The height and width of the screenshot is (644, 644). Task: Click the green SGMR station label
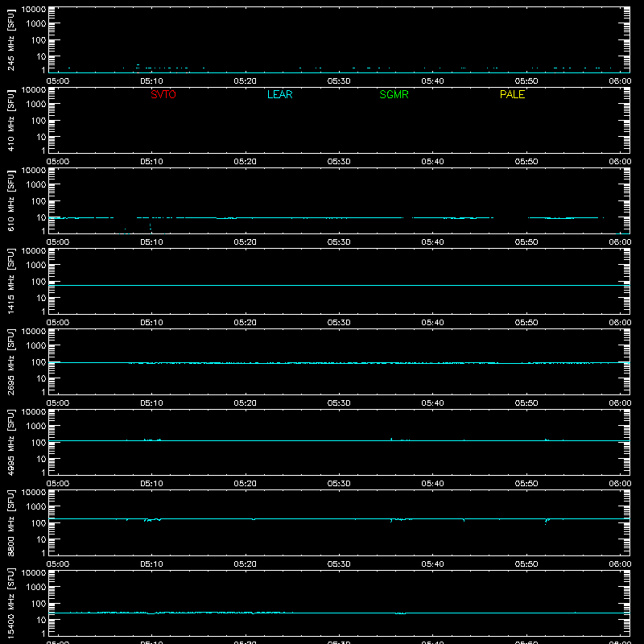(x=394, y=94)
